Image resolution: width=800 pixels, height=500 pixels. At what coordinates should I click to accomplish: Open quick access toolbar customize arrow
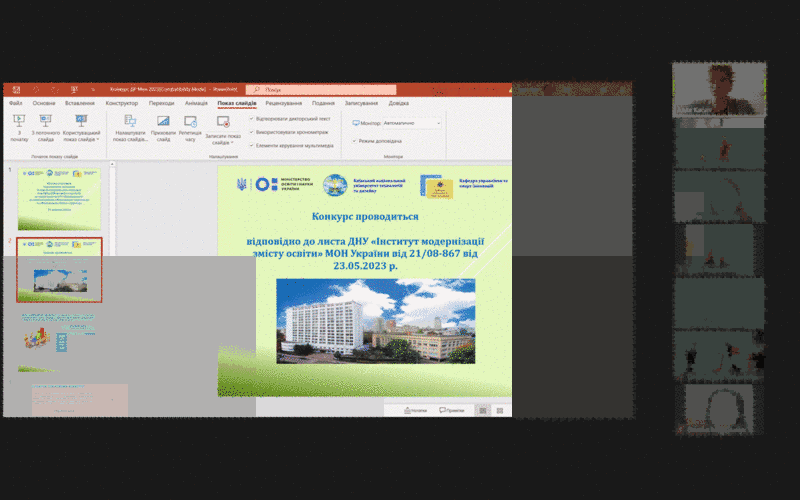[93, 90]
